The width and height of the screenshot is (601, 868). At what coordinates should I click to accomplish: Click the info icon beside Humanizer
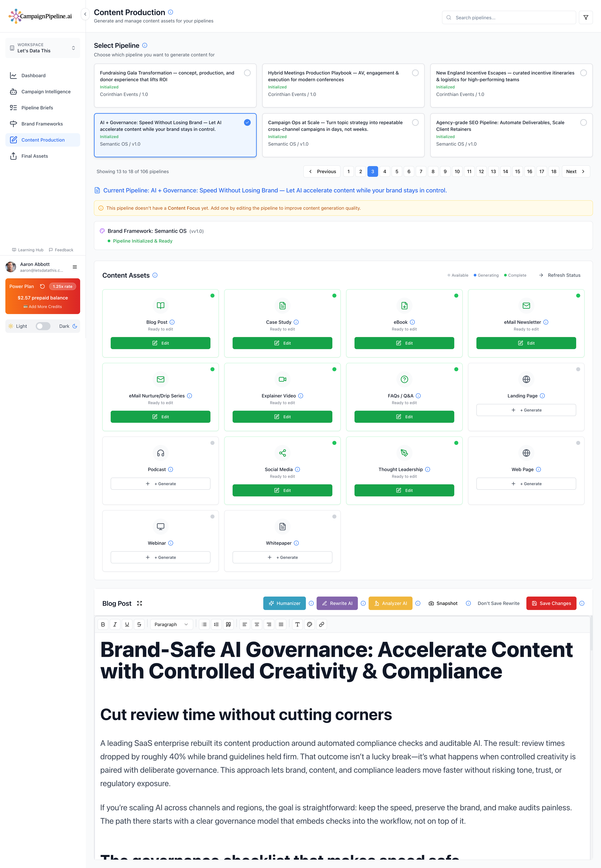click(311, 603)
